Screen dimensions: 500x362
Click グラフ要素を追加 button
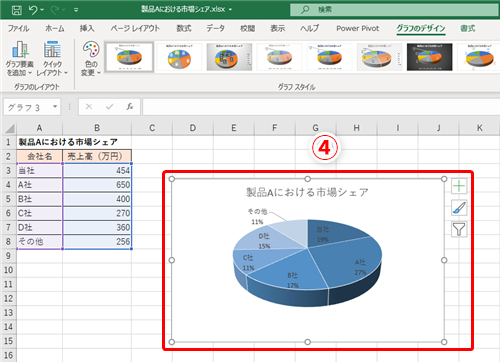point(20,58)
